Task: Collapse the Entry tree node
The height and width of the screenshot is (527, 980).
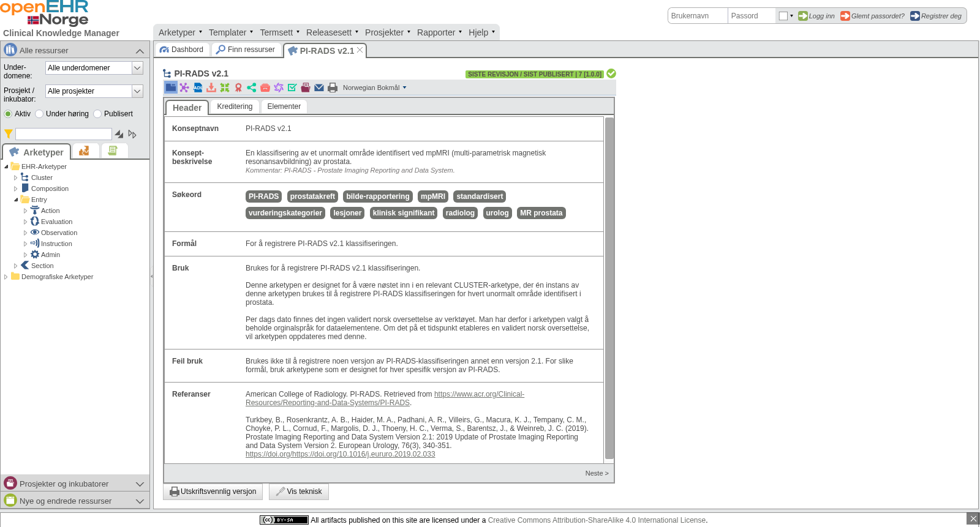Action: pyautogui.click(x=16, y=200)
